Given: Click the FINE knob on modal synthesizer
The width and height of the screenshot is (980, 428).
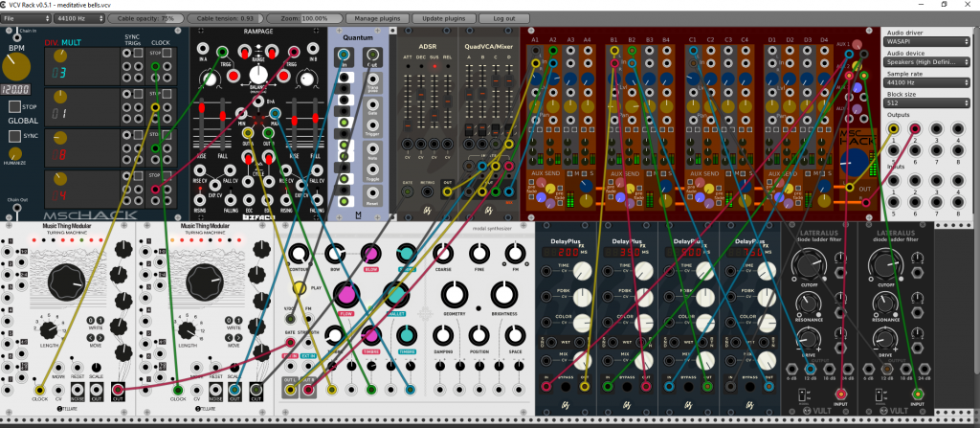Looking at the screenshot, I should [x=479, y=254].
